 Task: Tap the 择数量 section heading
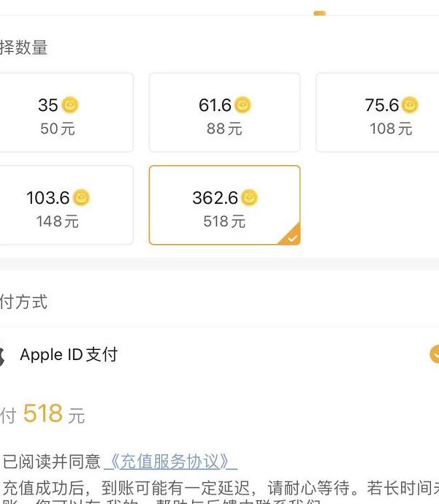pyautogui.click(x=23, y=47)
